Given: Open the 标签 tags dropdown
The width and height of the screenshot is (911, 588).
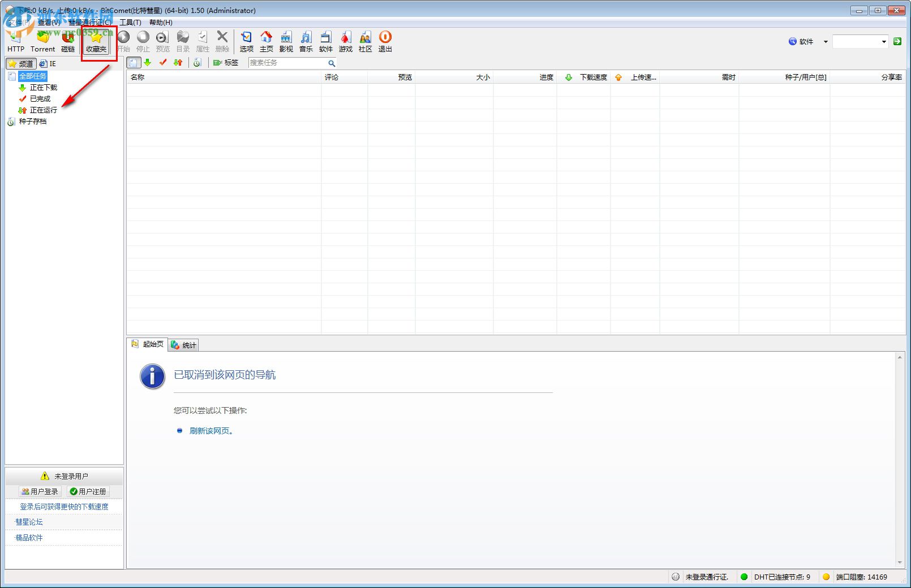Looking at the screenshot, I should [226, 63].
